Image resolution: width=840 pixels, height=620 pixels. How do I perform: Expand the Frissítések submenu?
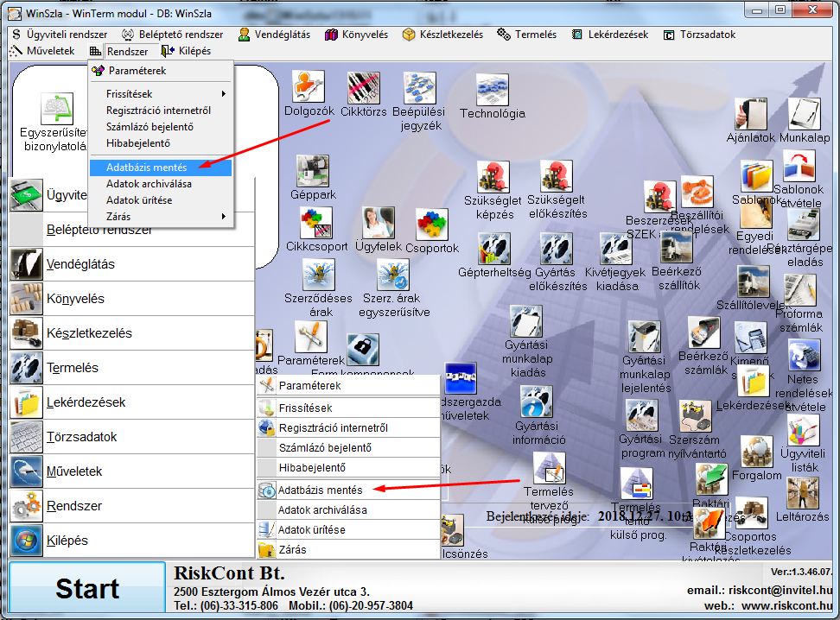pyautogui.click(x=160, y=94)
